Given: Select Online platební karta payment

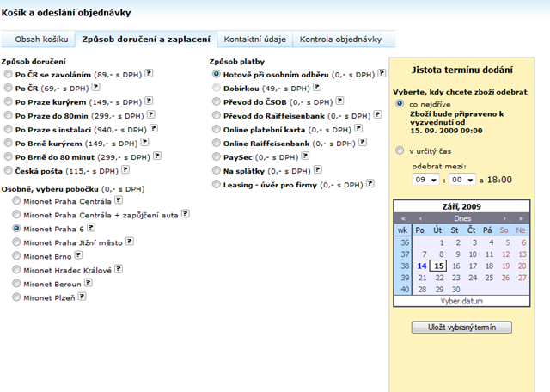Looking at the screenshot, I should tap(217, 129).
